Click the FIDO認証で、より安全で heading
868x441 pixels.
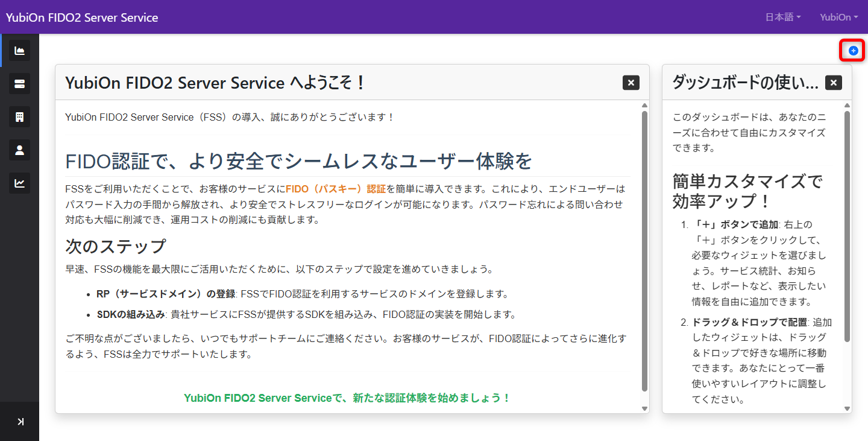pos(298,162)
